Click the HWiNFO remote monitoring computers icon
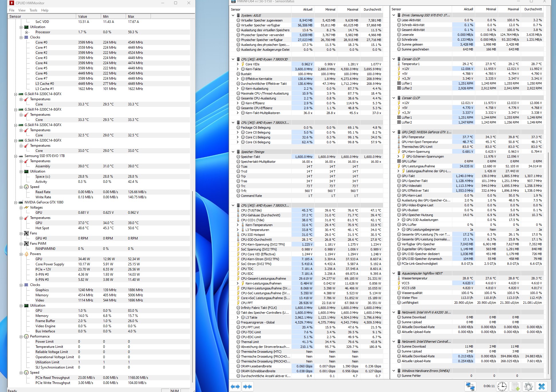Screen dimensions: 556x392 [470, 386]
